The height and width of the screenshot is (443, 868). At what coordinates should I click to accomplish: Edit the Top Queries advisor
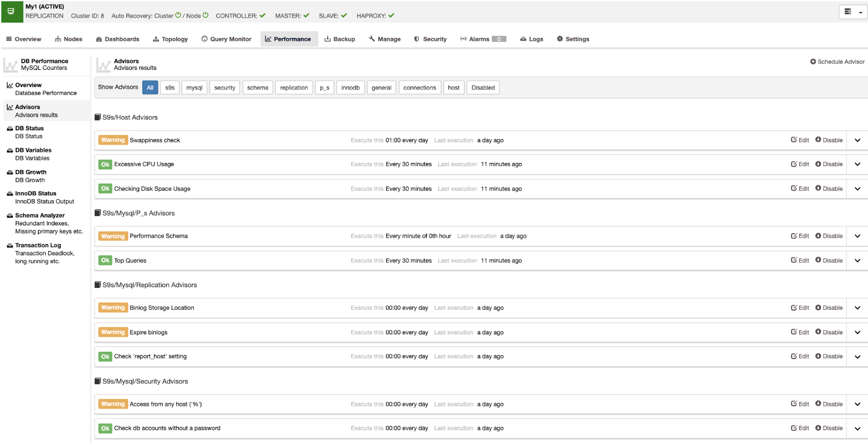(x=800, y=260)
